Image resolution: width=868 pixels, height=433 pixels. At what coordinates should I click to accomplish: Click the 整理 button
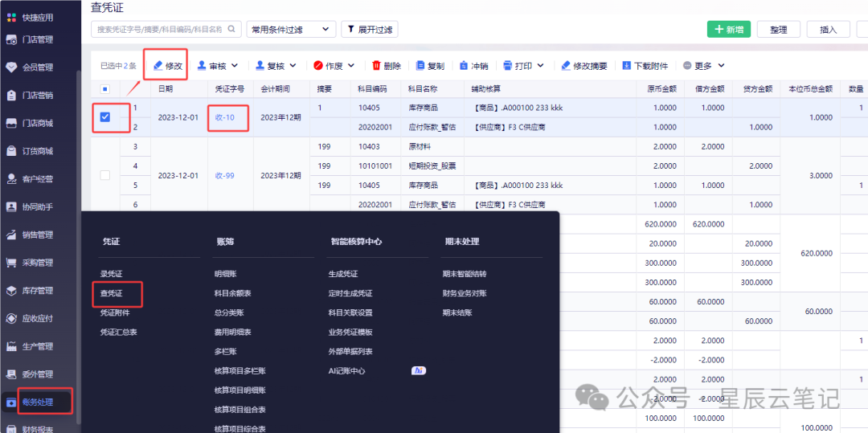[x=778, y=29]
